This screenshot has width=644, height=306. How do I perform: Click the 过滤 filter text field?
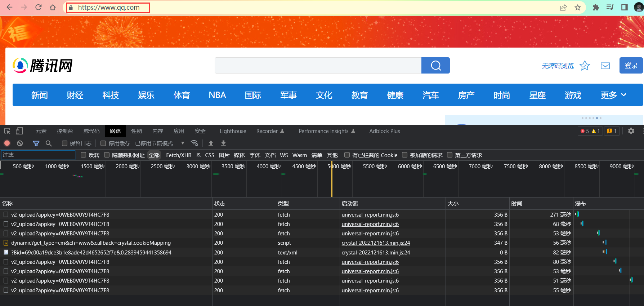click(x=38, y=155)
